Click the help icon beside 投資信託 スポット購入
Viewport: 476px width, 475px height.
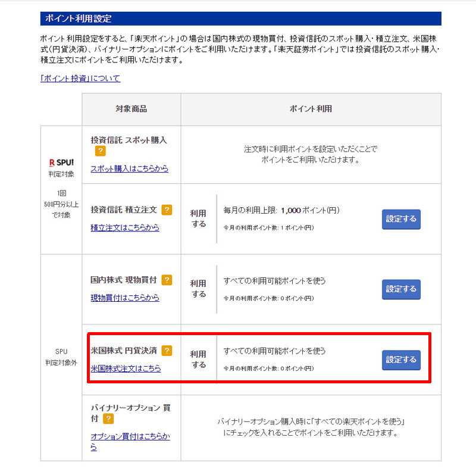[x=101, y=151]
